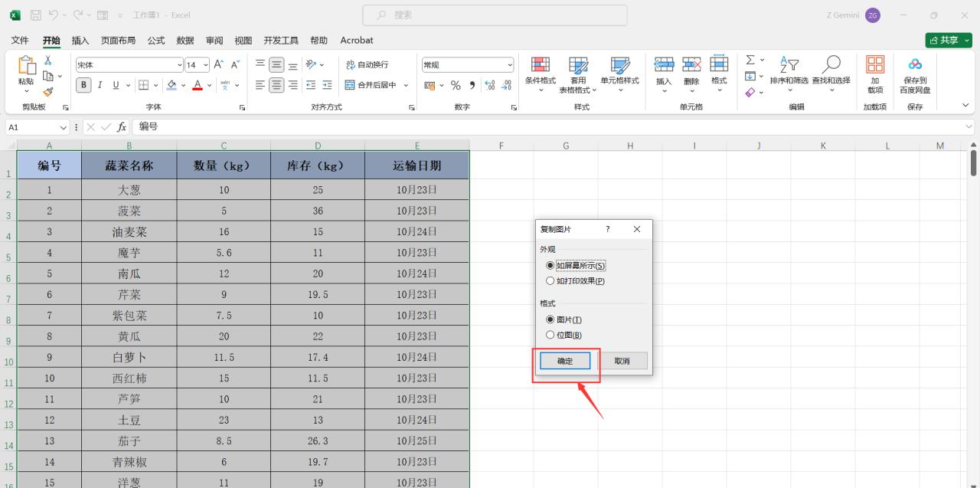This screenshot has width=980, height=488.
Task: Select 如屏幕所示 radio option
Action: tap(550, 266)
